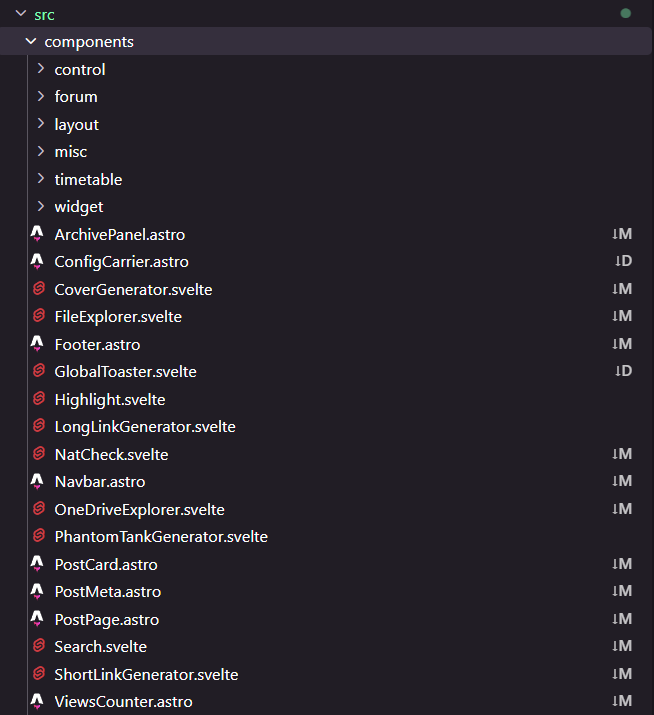Screen dimensions: 654x715
Task: Click the Astro icon next to ViewsCounter.astro
Action: click(38, 701)
